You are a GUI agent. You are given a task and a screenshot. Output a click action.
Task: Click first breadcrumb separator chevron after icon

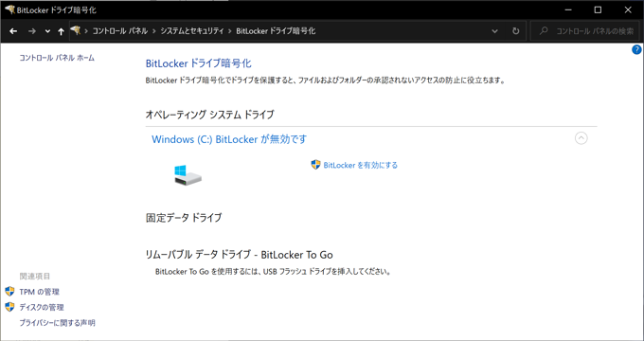coord(86,31)
